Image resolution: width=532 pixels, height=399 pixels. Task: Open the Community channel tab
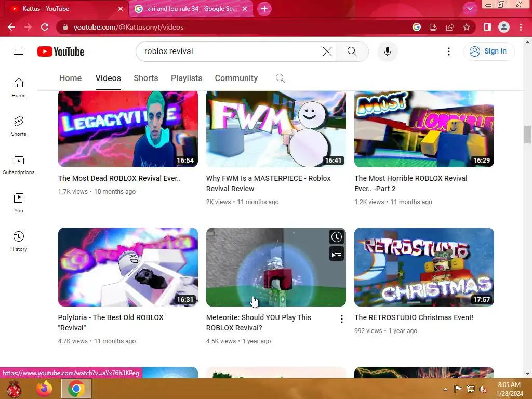[x=236, y=78]
